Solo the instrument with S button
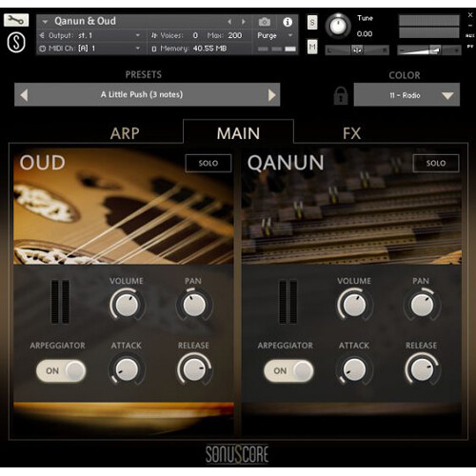 click(x=312, y=22)
